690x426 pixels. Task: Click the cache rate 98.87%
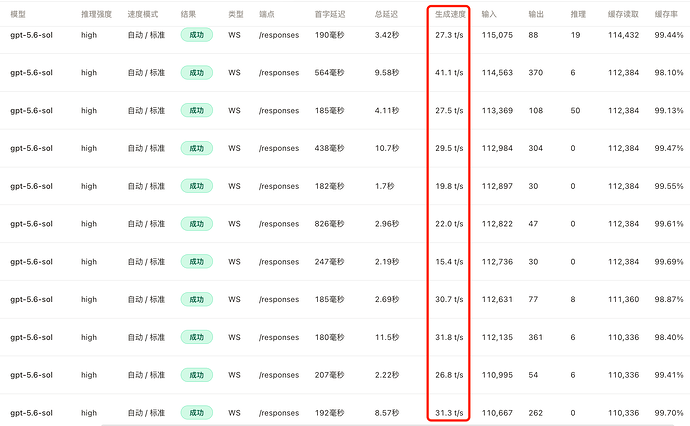pyautogui.click(x=669, y=299)
